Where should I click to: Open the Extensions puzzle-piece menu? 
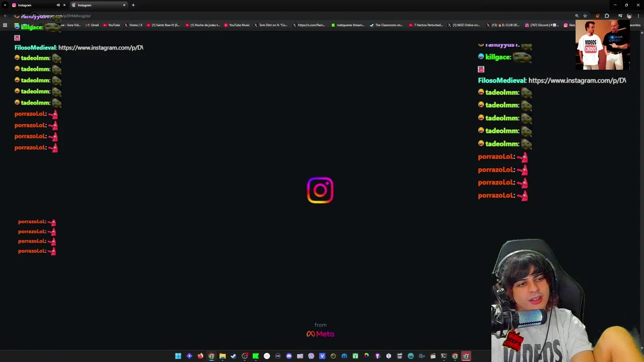tap(607, 16)
